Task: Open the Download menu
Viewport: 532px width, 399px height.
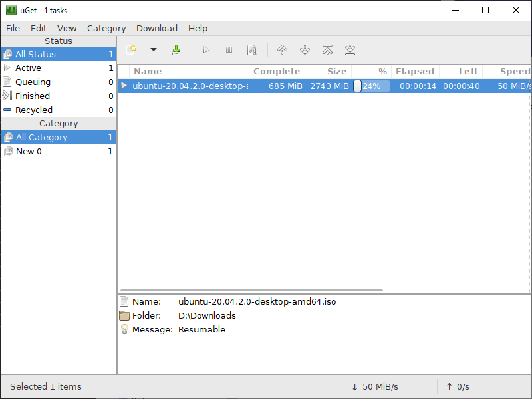Action: [x=157, y=28]
